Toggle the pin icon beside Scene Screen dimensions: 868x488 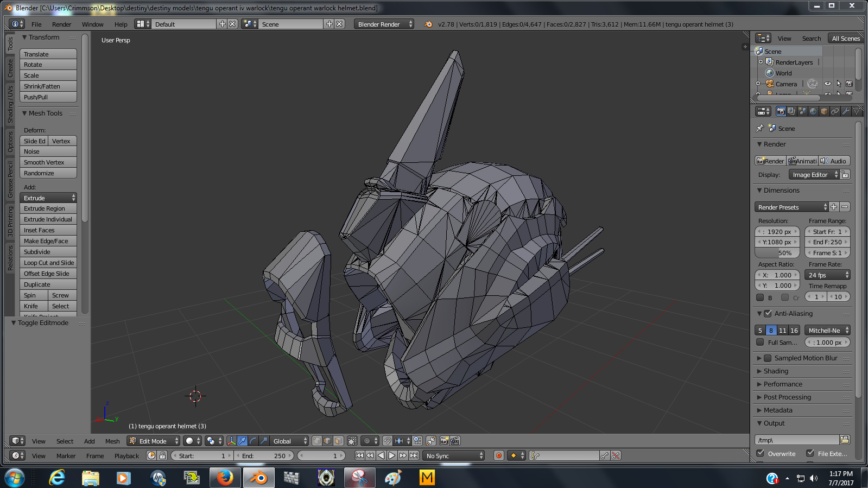coord(760,129)
